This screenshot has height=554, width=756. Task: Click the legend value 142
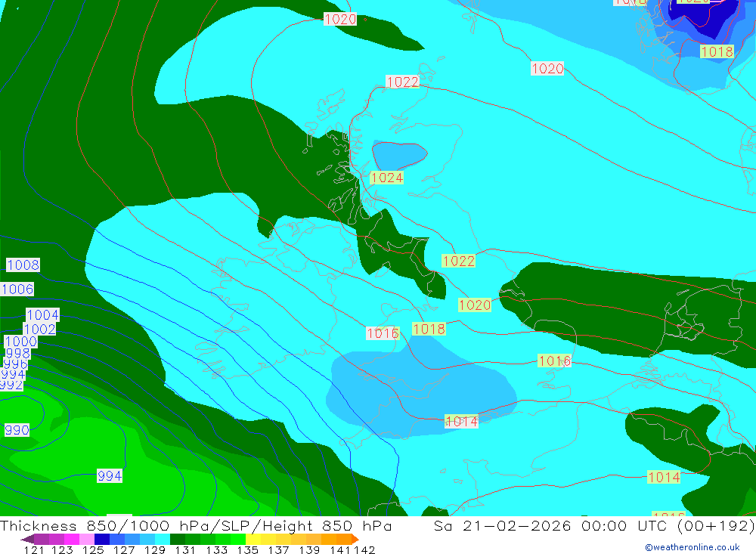(364, 549)
